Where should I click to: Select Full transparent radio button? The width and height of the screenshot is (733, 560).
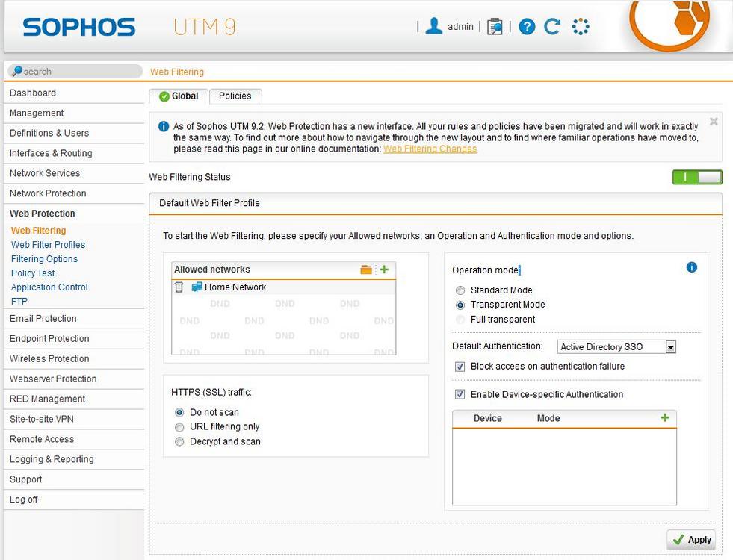(460, 320)
